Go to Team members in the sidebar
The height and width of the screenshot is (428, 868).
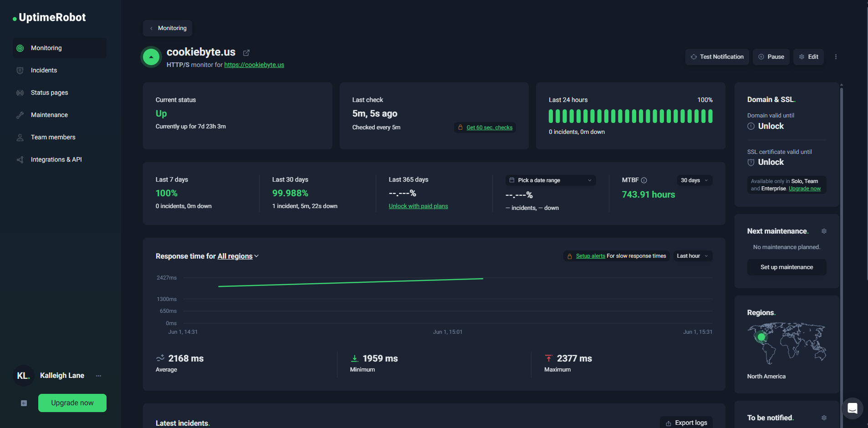pyautogui.click(x=59, y=138)
